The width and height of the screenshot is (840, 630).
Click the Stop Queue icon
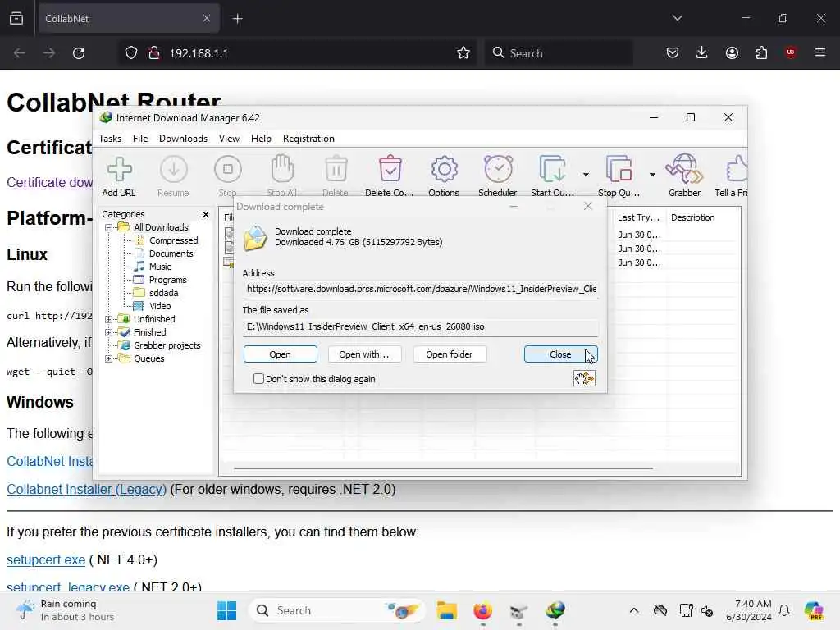(x=619, y=176)
